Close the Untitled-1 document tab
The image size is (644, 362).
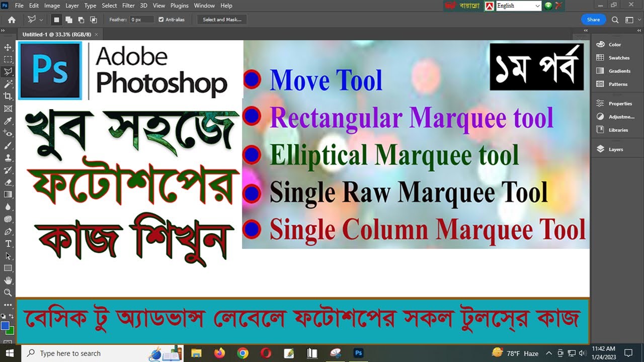[97, 34]
